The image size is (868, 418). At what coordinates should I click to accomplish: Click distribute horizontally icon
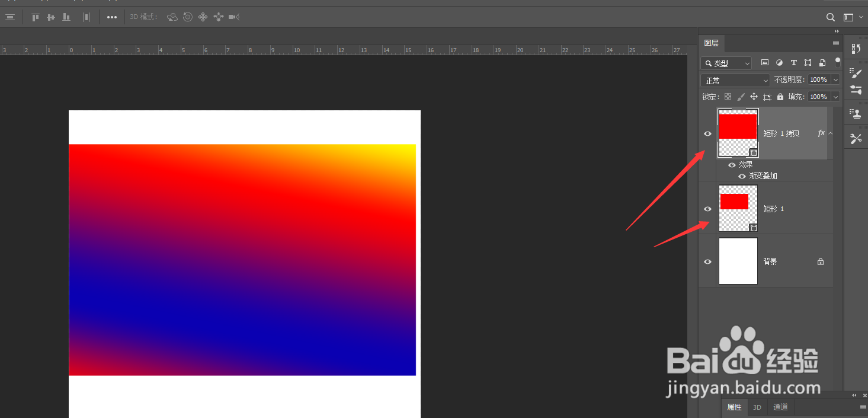(87, 17)
